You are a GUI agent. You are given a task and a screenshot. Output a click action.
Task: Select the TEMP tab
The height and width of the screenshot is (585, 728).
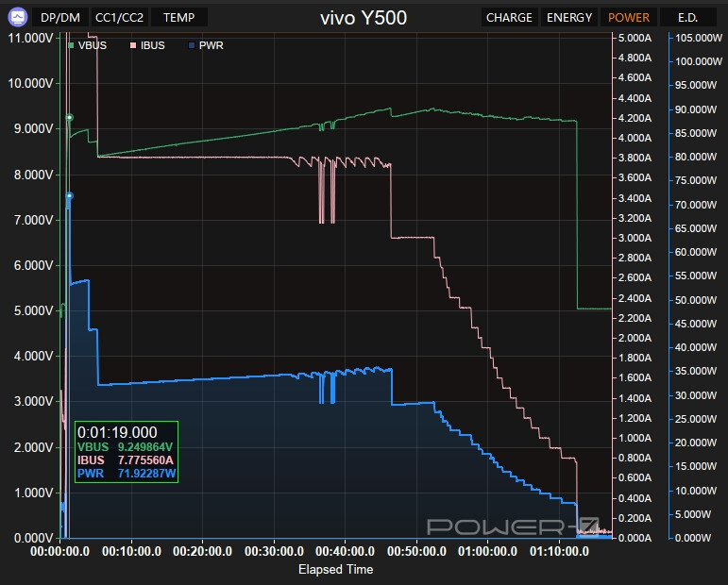(178, 18)
